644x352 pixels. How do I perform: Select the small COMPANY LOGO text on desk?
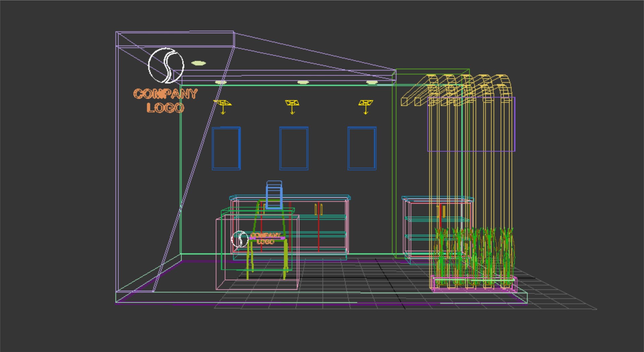[265, 238]
